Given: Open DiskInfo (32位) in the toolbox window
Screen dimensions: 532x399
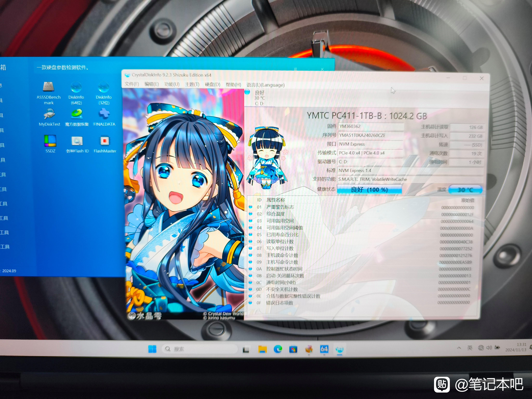Looking at the screenshot, I should coord(104,93).
